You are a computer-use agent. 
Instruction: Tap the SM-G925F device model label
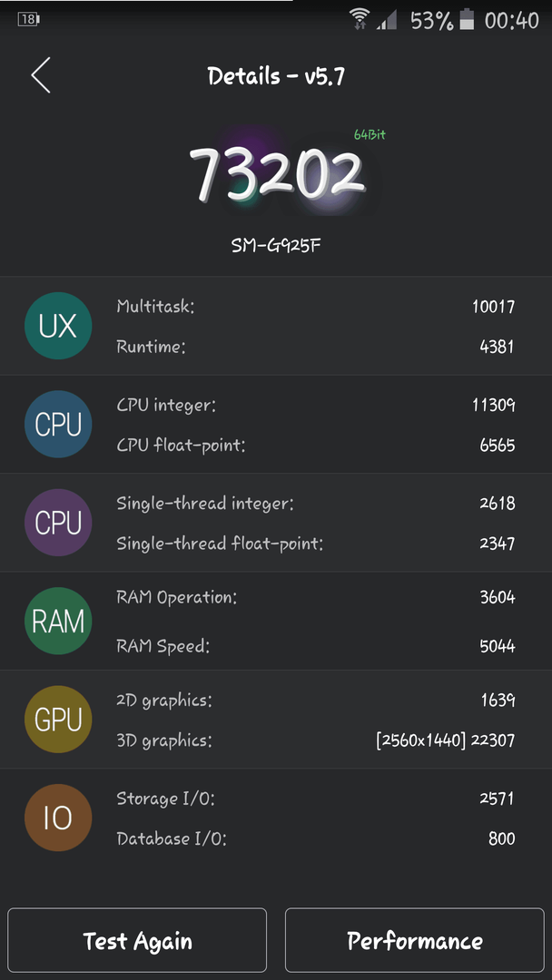click(x=276, y=246)
